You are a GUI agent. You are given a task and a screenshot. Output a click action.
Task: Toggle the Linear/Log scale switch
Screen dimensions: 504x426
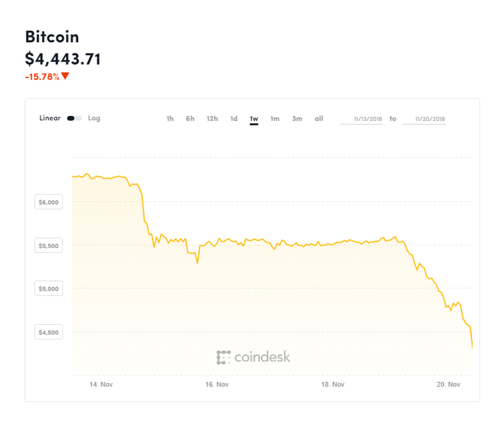point(74,119)
